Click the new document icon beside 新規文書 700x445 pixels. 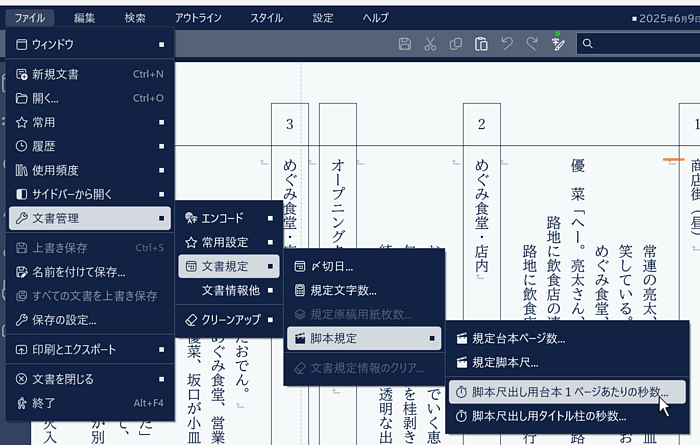click(21, 74)
